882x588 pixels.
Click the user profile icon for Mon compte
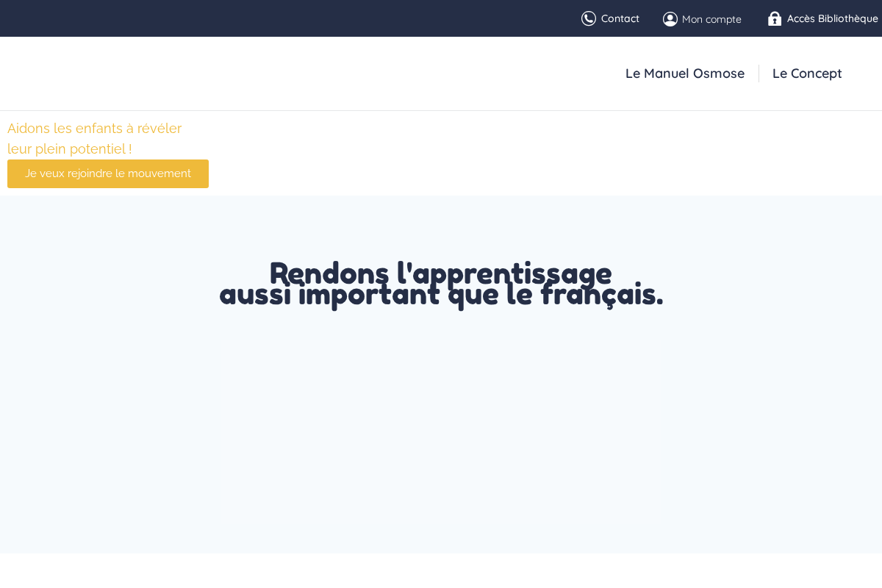pyautogui.click(x=670, y=19)
